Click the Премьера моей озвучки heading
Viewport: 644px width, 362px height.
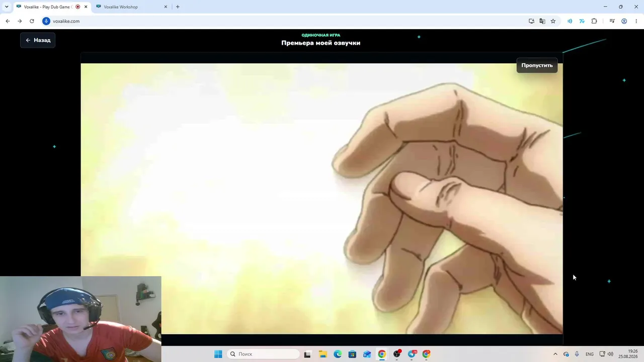pyautogui.click(x=320, y=43)
